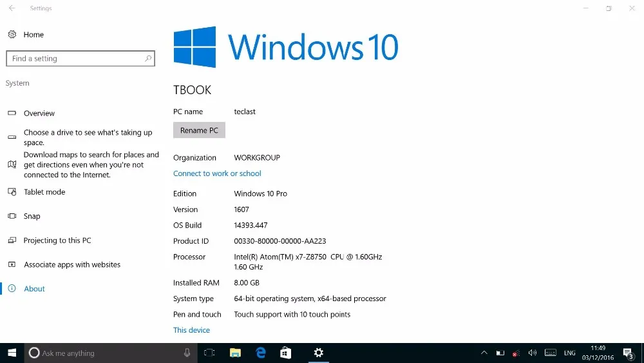The image size is (644, 363).
Task: Click the Settings gear in the taskbar
Action: pyautogui.click(x=318, y=353)
